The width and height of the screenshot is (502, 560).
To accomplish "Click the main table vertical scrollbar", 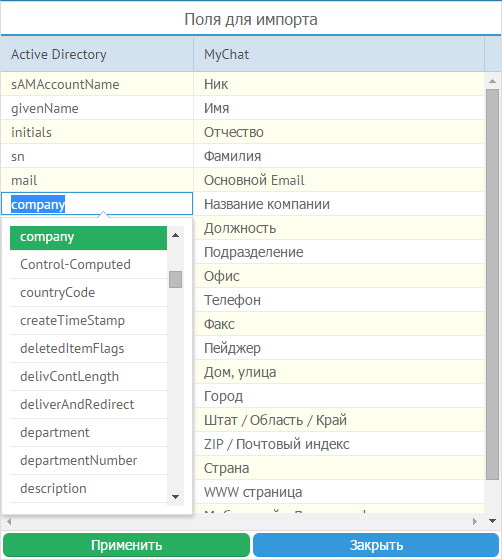I will (492, 284).
